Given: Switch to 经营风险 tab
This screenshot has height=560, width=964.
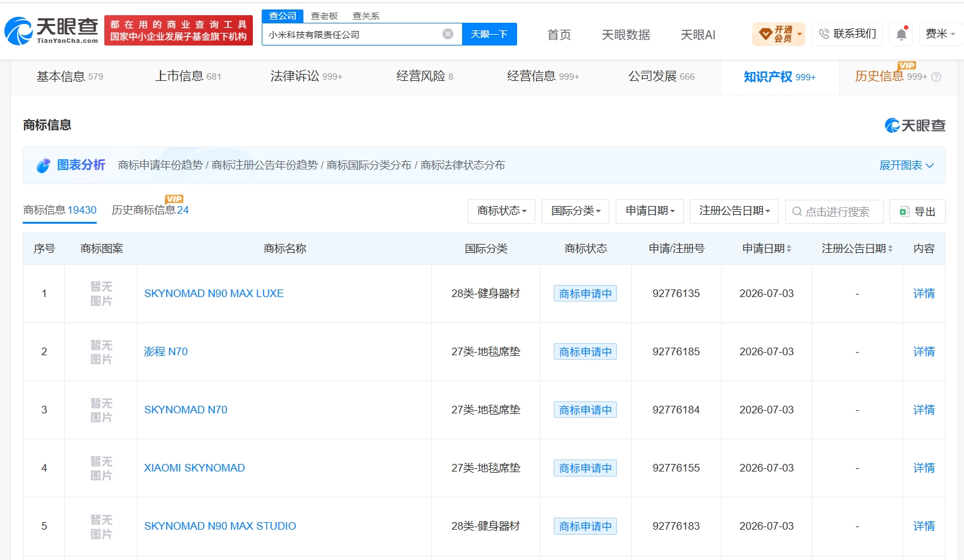Looking at the screenshot, I should (424, 76).
